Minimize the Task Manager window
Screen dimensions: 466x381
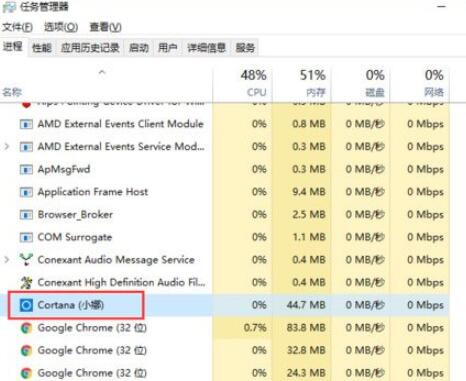pyautogui.click(x=441, y=7)
